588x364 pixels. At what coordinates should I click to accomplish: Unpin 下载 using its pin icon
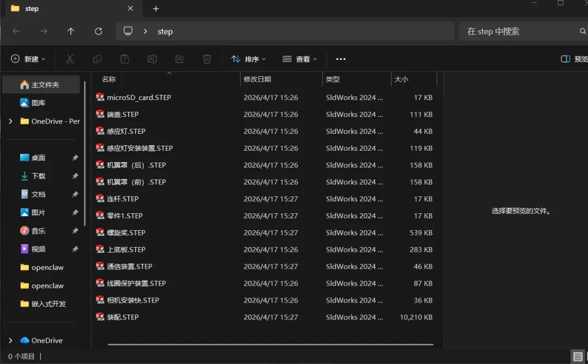coord(75,176)
